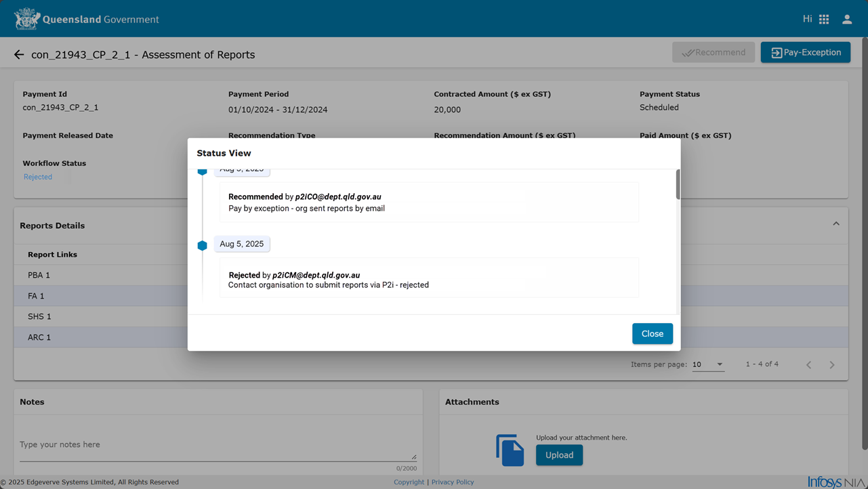868x489 pixels.
Task: Click the '1 - 4 of 4' pagination text
Action: pyautogui.click(x=762, y=364)
